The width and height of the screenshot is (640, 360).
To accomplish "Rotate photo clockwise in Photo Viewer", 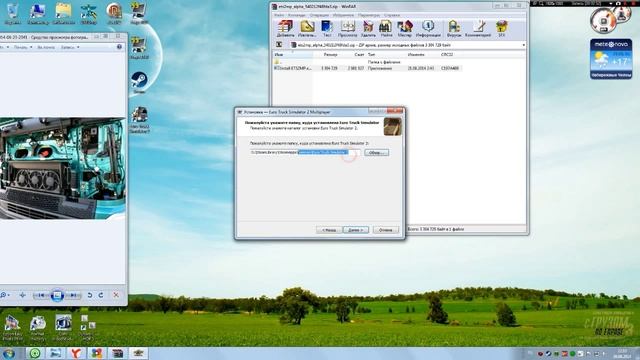I will click(101, 295).
